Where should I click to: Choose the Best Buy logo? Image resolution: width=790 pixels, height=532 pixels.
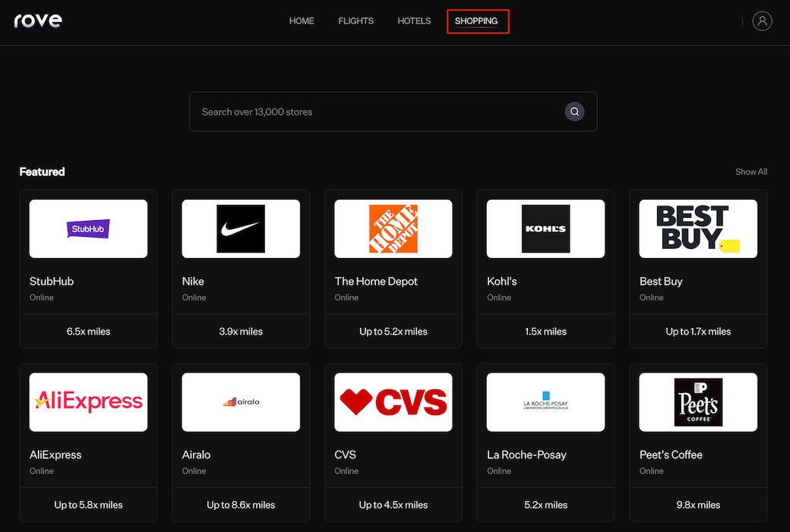coord(697,228)
